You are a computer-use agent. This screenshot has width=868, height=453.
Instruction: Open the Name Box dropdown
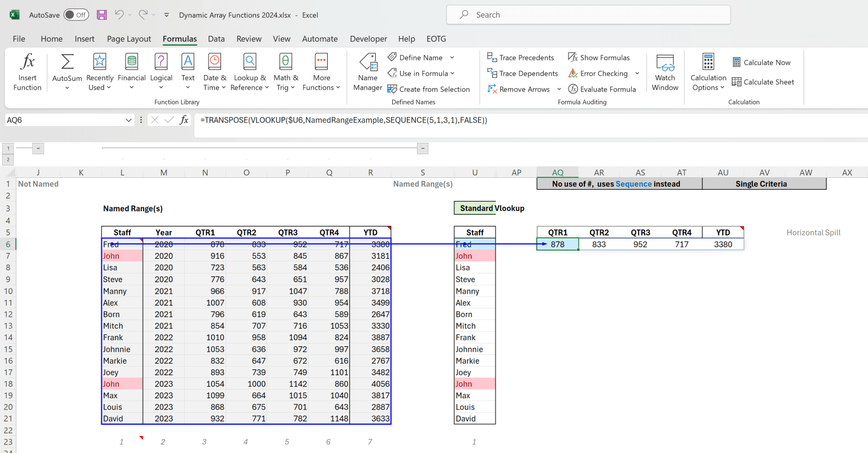[x=127, y=120]
